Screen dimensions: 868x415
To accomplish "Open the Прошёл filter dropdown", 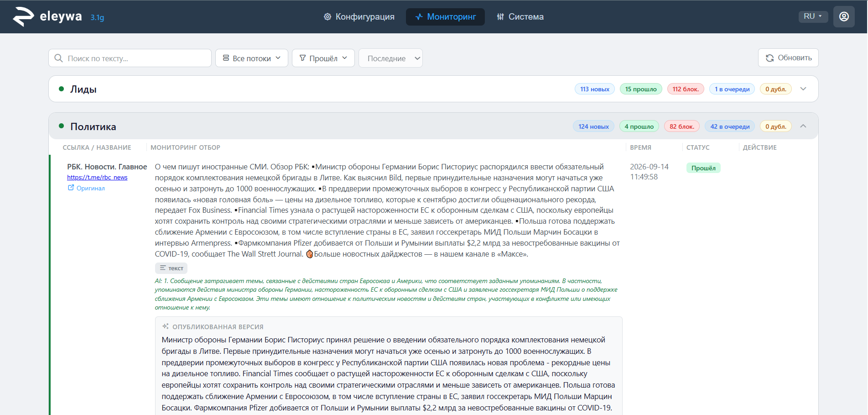I will point(323,58).
